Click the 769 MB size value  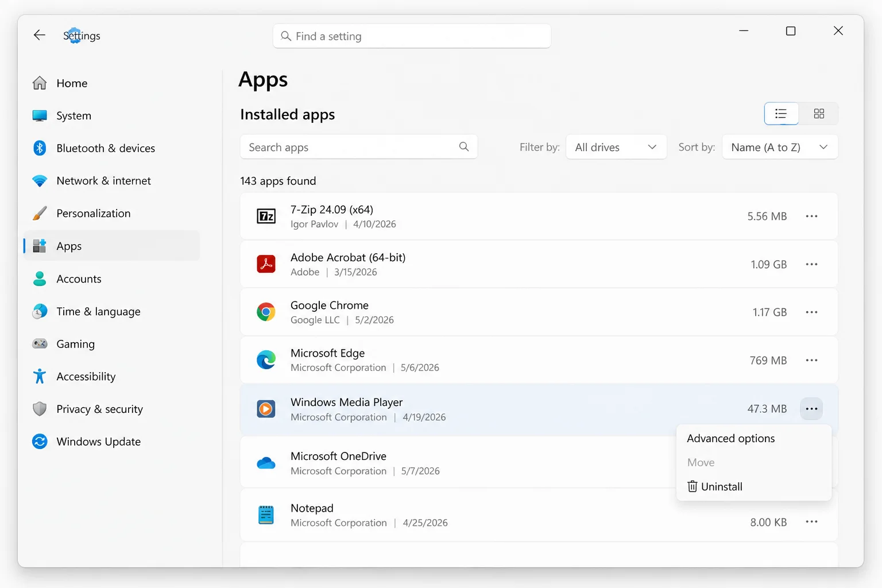pyautogui.click(x=768, y=361)
